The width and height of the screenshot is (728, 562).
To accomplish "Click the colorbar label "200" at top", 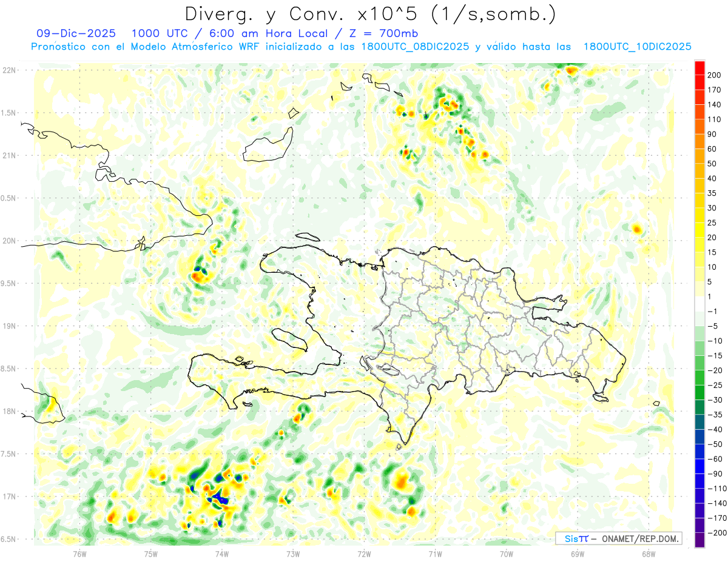I will click(x=714, y=75).
